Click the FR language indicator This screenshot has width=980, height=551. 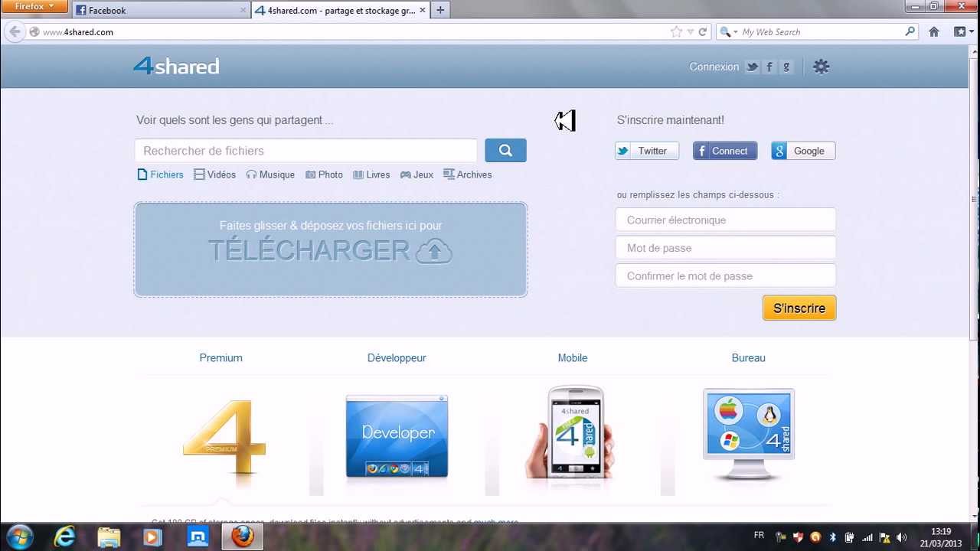pos(759,535)
